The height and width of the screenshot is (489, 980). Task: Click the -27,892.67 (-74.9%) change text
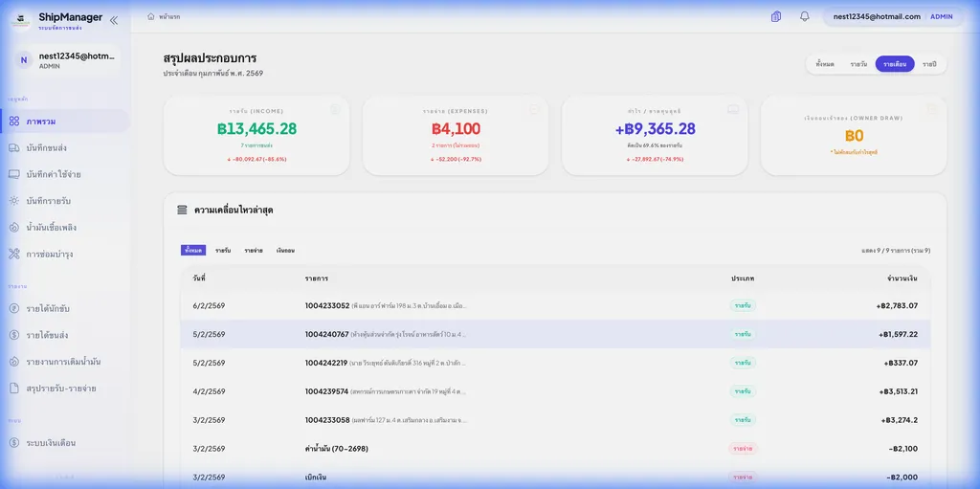click(655, 160)
